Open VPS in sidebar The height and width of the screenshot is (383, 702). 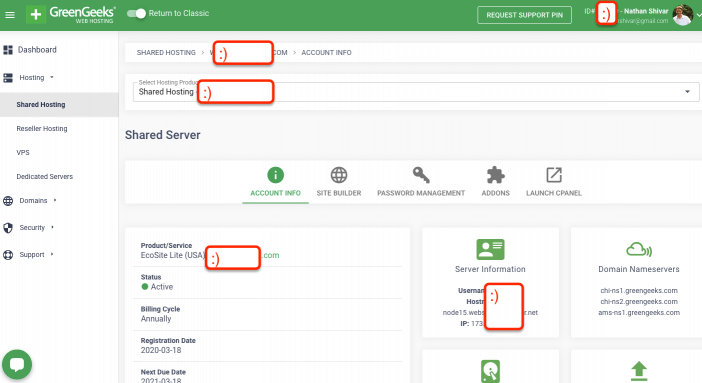[23, 152]
